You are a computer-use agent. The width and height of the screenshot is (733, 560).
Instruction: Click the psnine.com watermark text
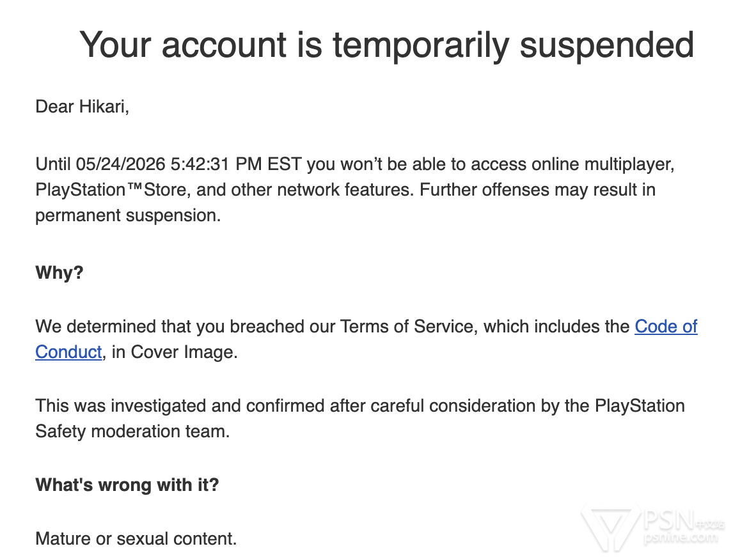click(x=680, y=538)
